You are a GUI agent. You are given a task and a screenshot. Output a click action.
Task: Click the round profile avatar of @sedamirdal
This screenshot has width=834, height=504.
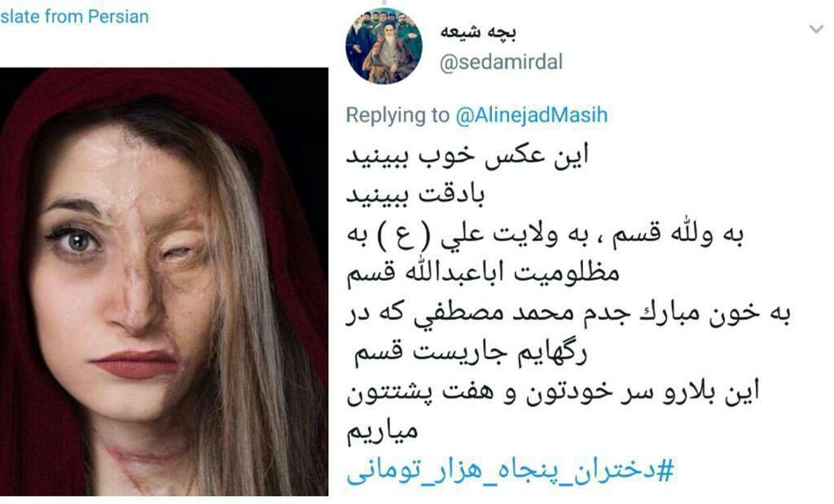coord(384,46)
